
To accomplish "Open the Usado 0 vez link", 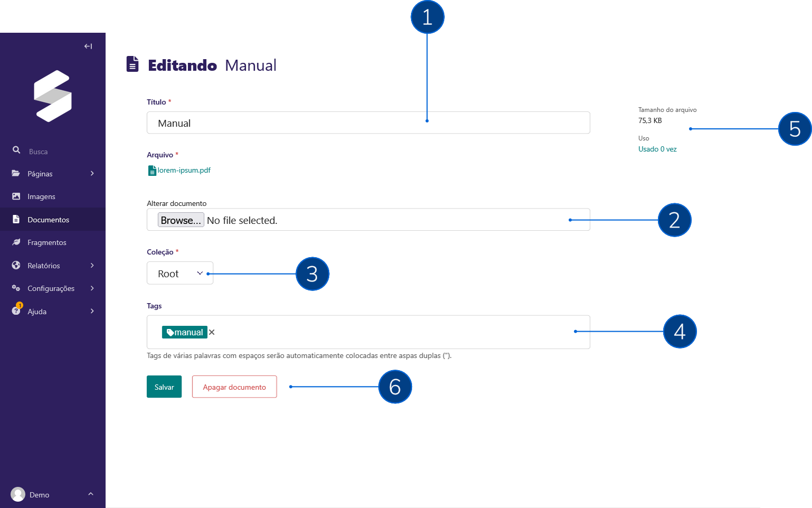I will [x=657, y=149].
